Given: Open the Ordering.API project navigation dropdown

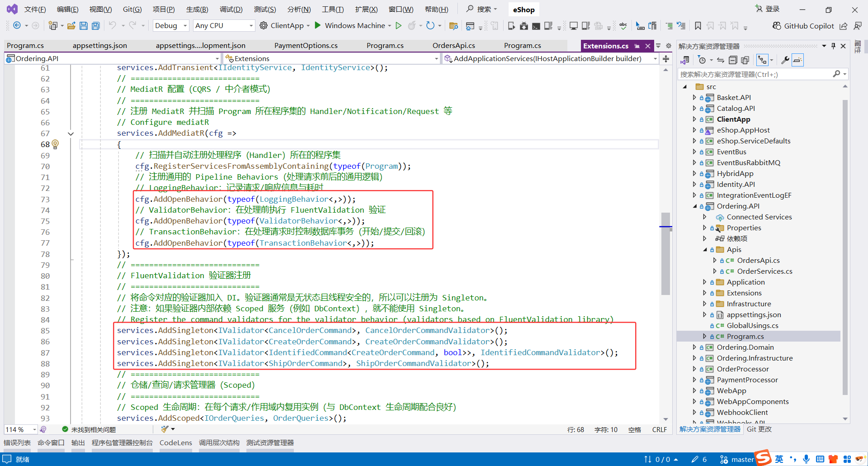Looking at the screenshot, I should coord(112,59).
